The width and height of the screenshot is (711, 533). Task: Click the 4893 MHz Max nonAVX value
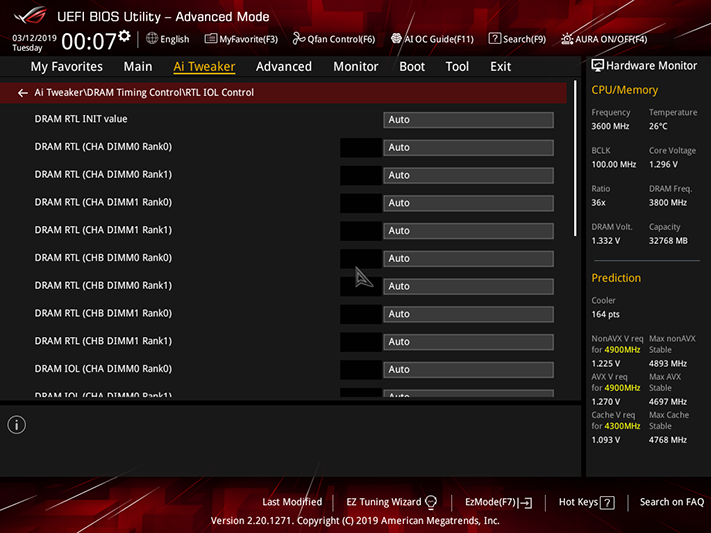(668, 364)
